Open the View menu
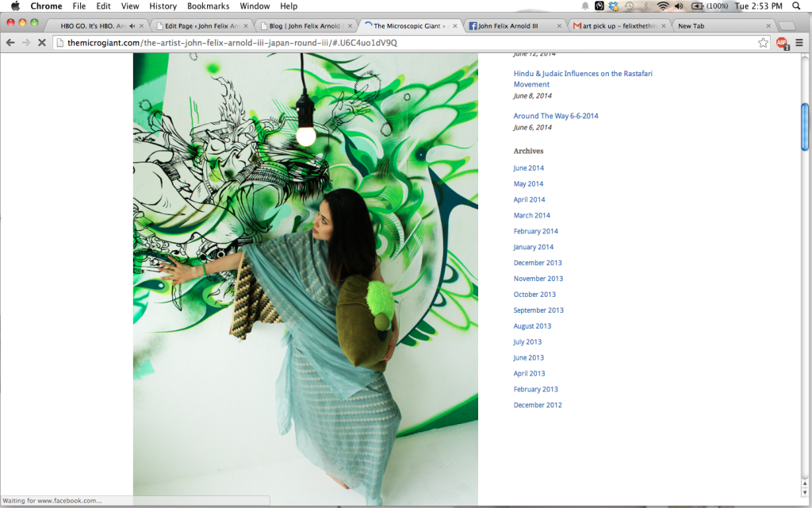This screenshot has width=812, height=508. pos(129,6)
